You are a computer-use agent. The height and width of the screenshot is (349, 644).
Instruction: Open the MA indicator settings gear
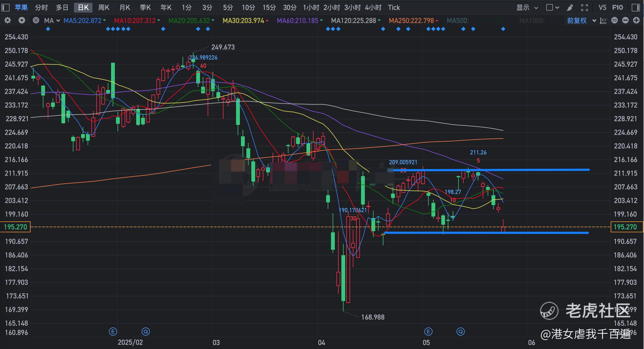(8, 20)
